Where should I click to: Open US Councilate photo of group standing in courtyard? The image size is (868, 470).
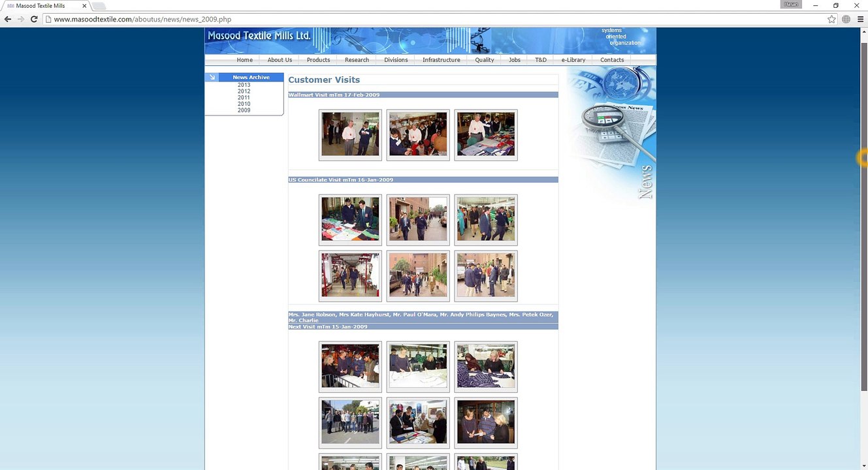pos(486,275)
